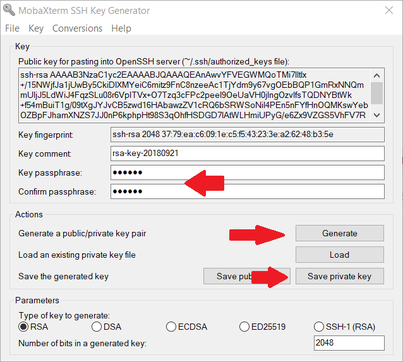Click 'Save the generated key' text
The width and height of the screenshot is (403, 362).
coord(63,277)
